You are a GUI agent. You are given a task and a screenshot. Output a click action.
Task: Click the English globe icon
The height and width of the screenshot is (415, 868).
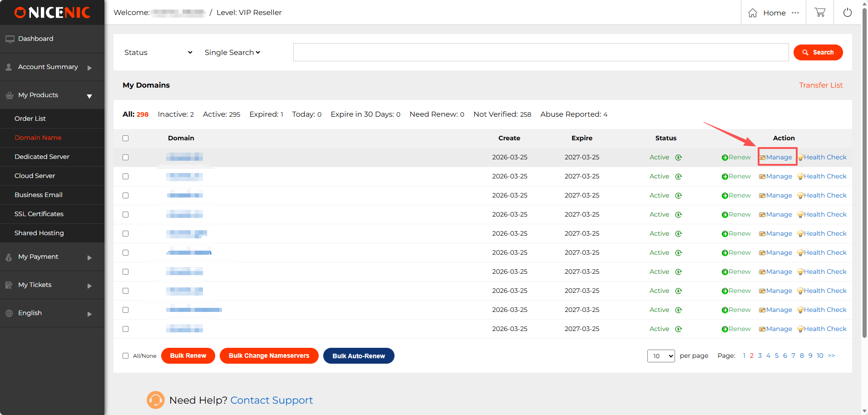coord(9,313)
